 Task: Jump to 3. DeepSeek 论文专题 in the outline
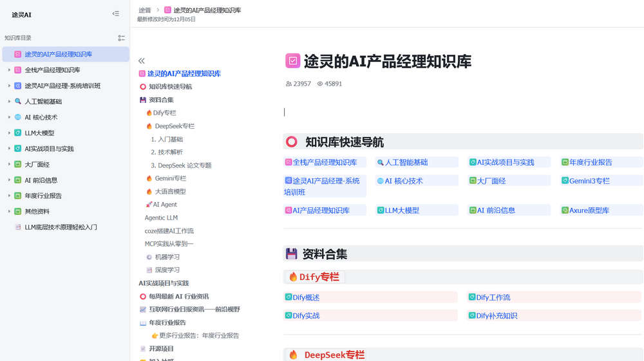click(x=181, y=165)
